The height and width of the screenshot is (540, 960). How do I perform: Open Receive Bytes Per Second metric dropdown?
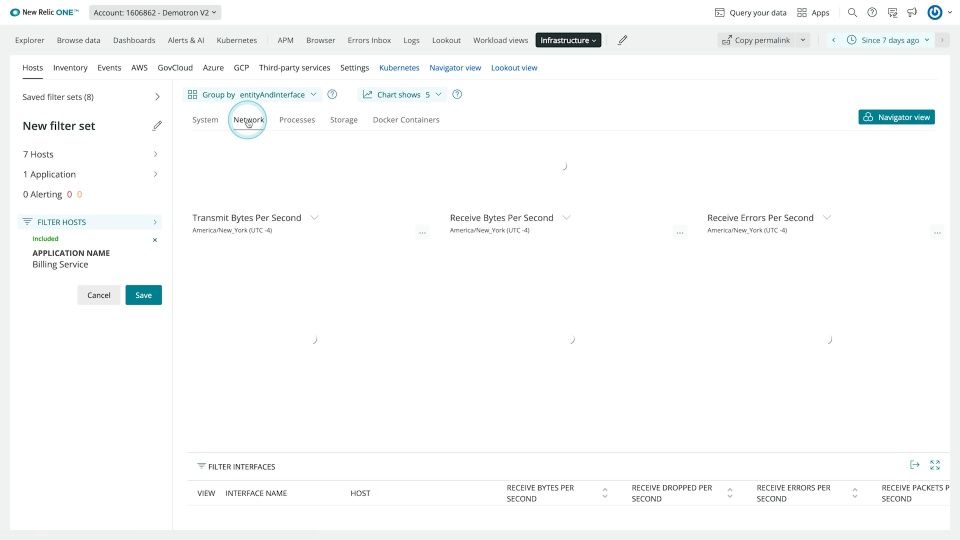(566, 217)
